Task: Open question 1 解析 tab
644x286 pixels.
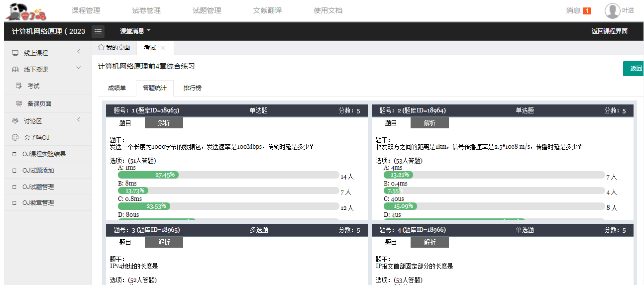Action: click(x=164, y=123)
